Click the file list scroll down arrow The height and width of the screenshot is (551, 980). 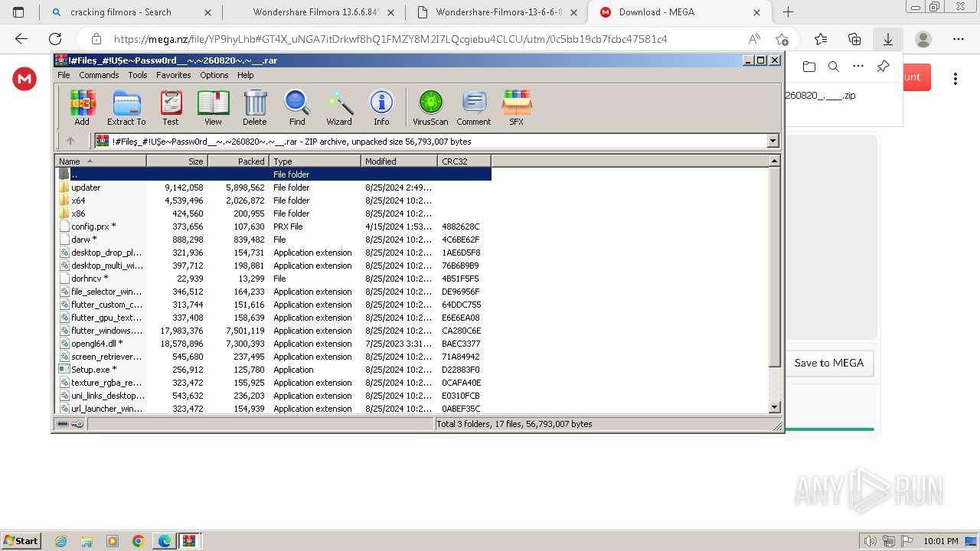(x=774, y=408)
